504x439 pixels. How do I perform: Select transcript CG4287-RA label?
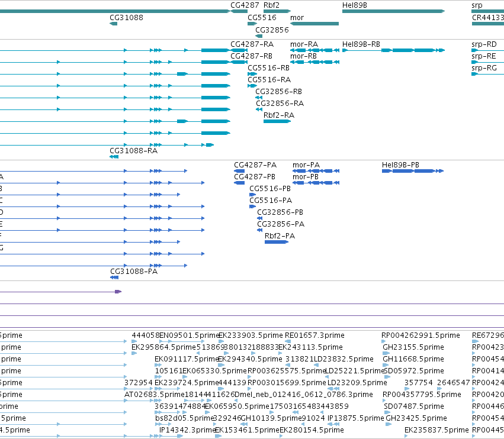coord(252,44)
